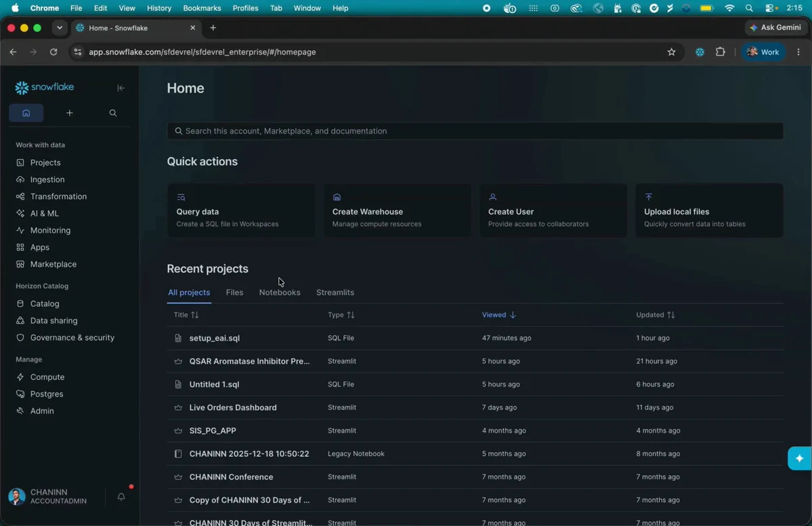Screen dimensions: 812x526
Task: Open the Chrome extensions puzzle icon
Action: [x=720, y=52]
